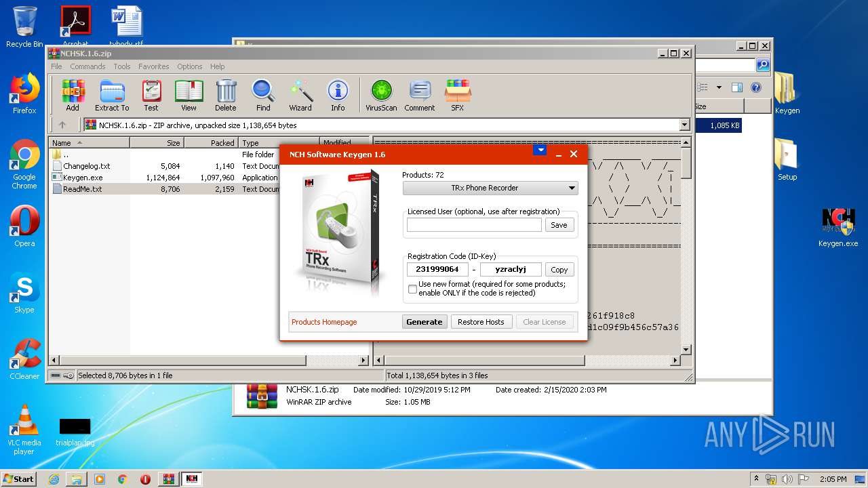Click the Extract To toolbar icon

(x=112, y=95)
